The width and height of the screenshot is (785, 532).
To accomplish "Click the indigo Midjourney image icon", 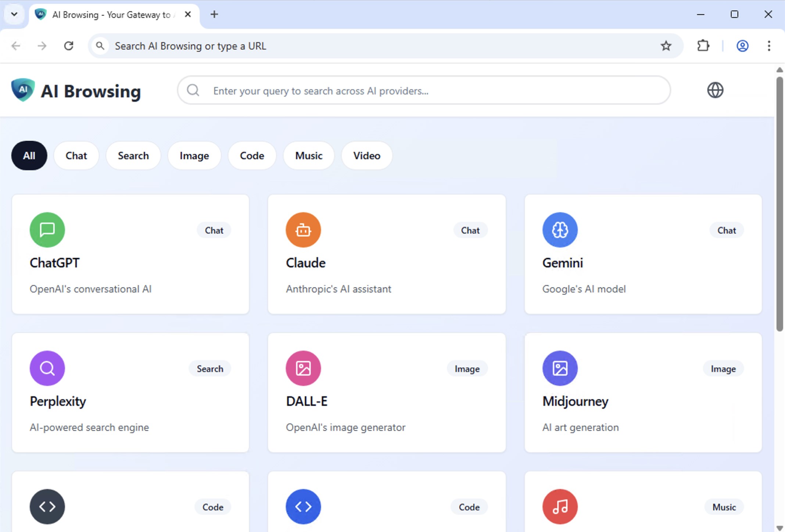I will [x=560, y=368].
